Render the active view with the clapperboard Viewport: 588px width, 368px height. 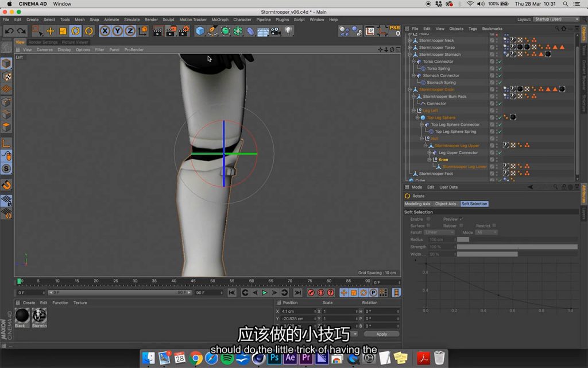[x=157, y=31]
